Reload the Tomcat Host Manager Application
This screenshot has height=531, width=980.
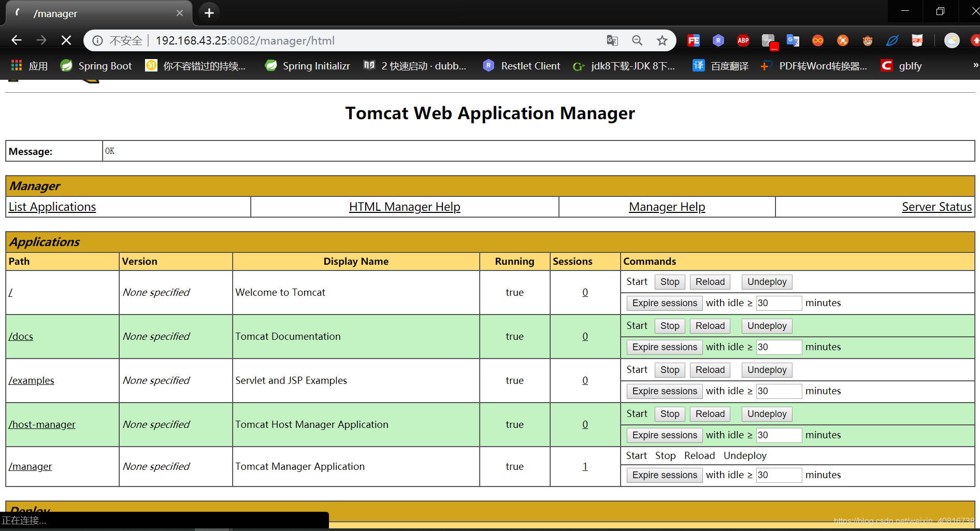pos(710,414)
